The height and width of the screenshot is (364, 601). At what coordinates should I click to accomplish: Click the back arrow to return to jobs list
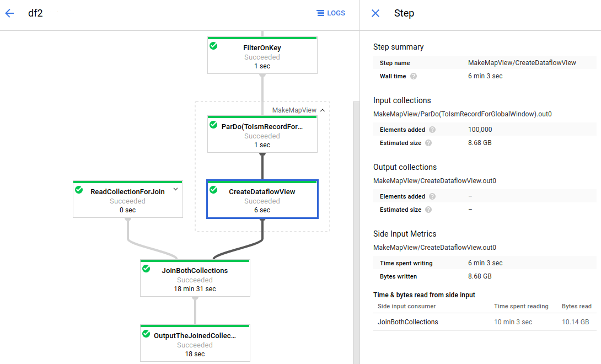(9, 13)
